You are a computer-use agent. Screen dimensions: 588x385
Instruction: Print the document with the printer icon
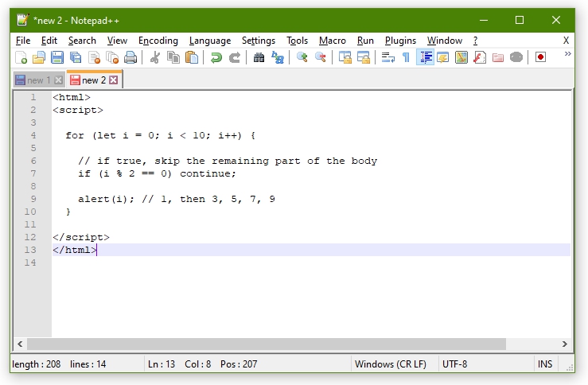(x=130, y=57)
